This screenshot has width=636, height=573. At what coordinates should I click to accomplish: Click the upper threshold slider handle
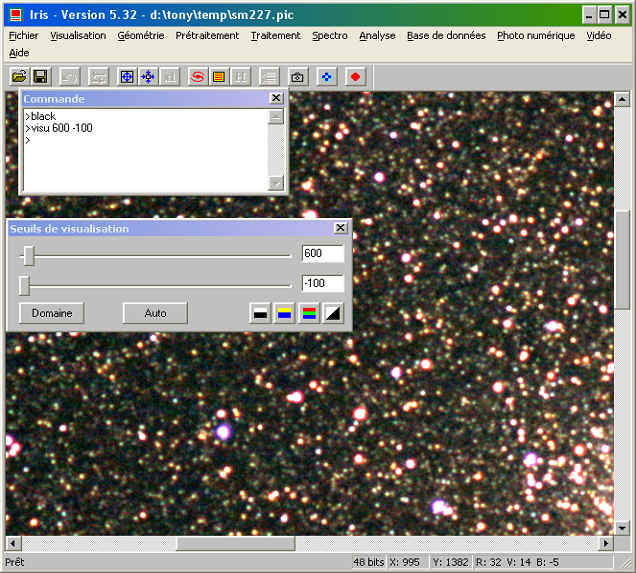[x=28, y=256]
